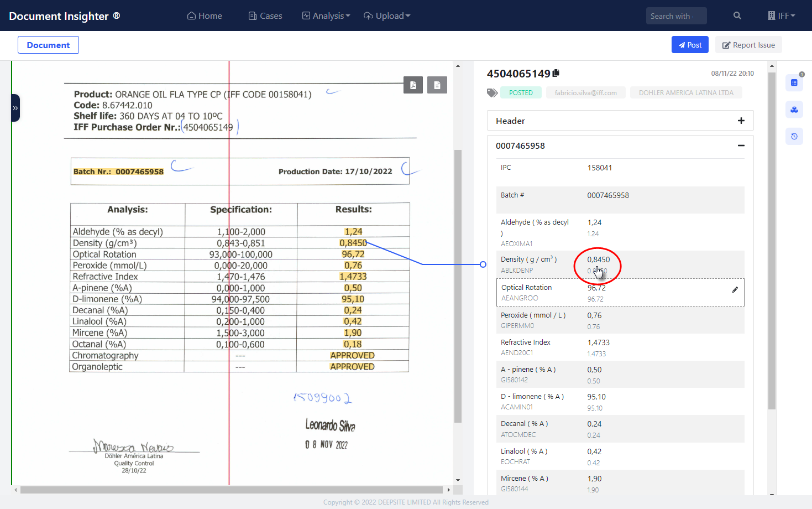812x509 pixels.
Task: Open the PDF view of the document
Action: click(x=413, y=85)
